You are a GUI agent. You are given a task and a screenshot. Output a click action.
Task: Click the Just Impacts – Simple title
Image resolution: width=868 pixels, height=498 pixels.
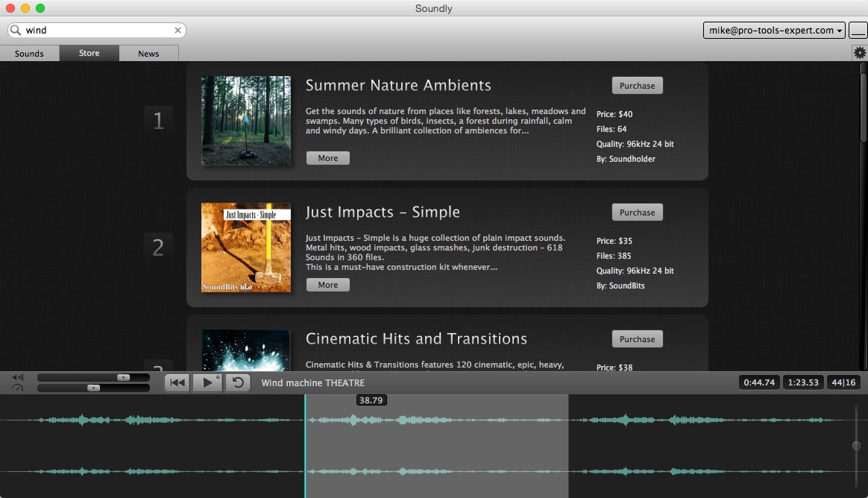pyautogui.click(x=383, y=212)
